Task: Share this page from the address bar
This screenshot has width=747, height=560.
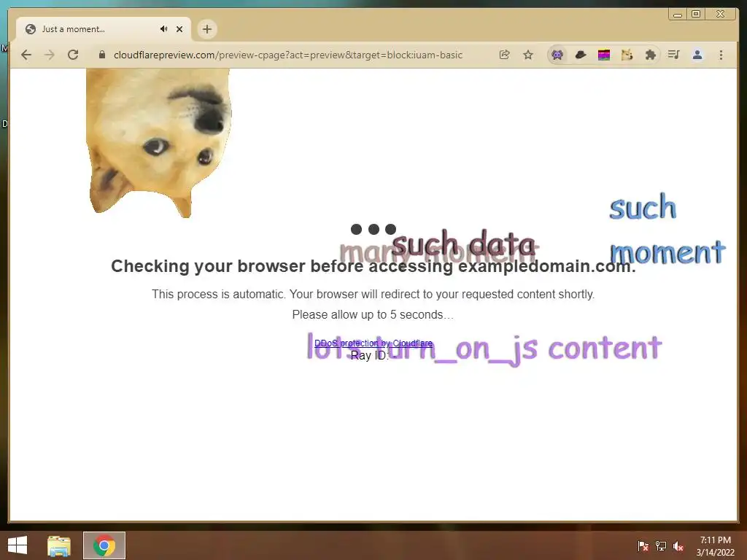Action: click(505, 55)
